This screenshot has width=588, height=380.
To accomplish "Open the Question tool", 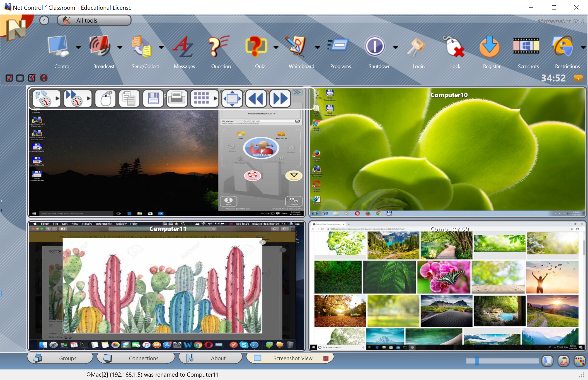I will (x=219, y=46).
